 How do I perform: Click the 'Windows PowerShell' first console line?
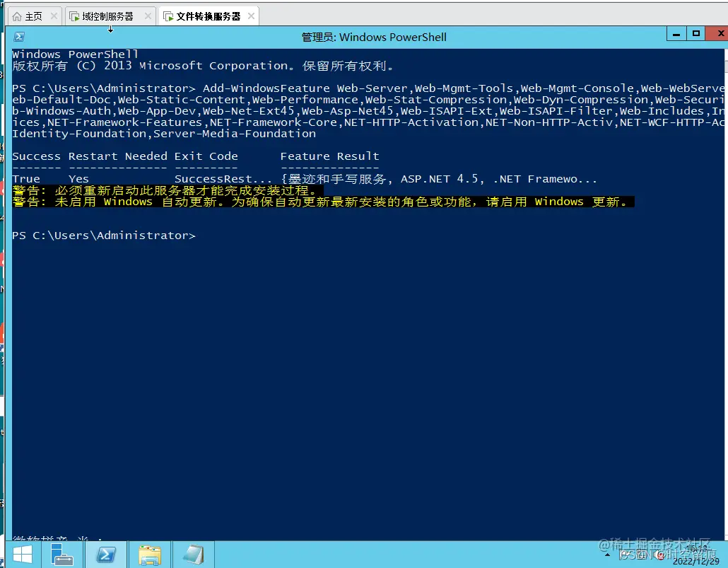(x=75, y=54)
